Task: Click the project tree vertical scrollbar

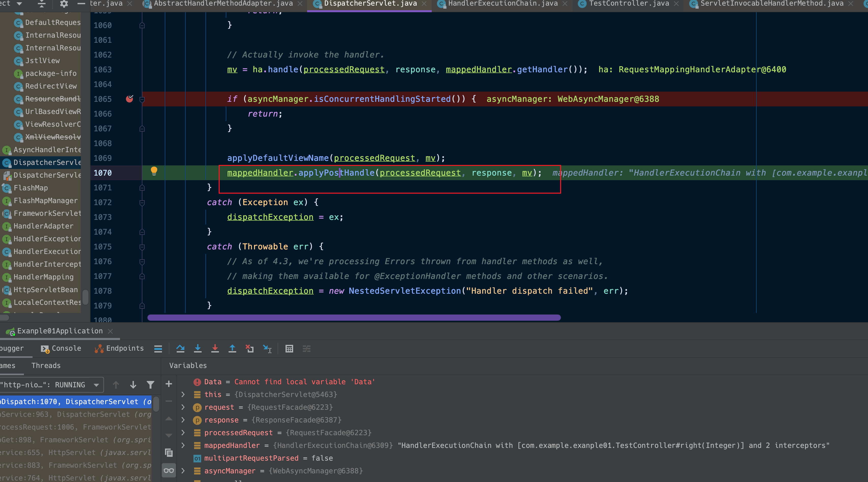Action: point(86,297)
